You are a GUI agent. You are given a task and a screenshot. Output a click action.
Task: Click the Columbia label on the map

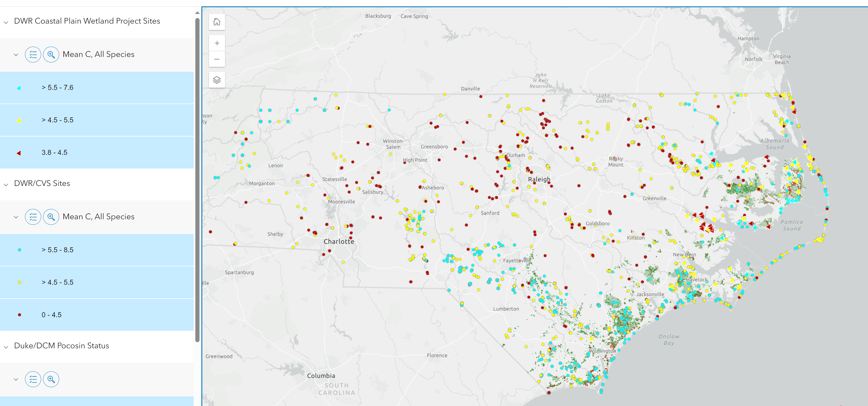click(321, 376)
